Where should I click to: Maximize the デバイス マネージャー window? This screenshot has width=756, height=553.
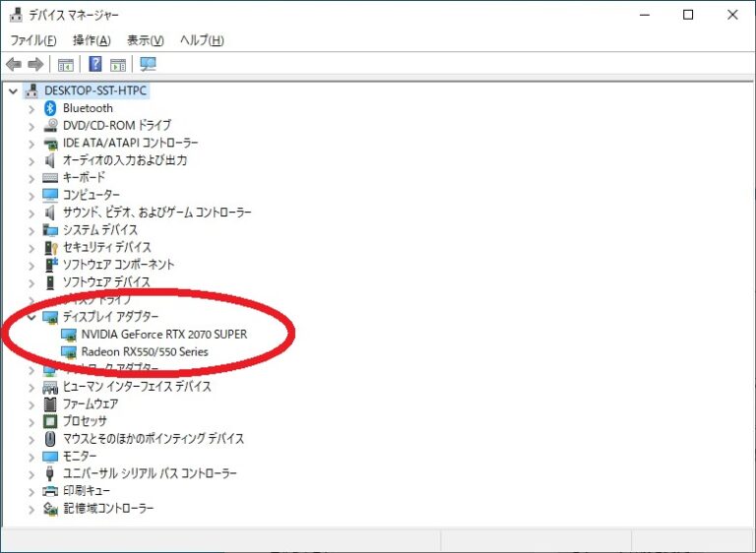pyautogui.click(x=688, y=15)
